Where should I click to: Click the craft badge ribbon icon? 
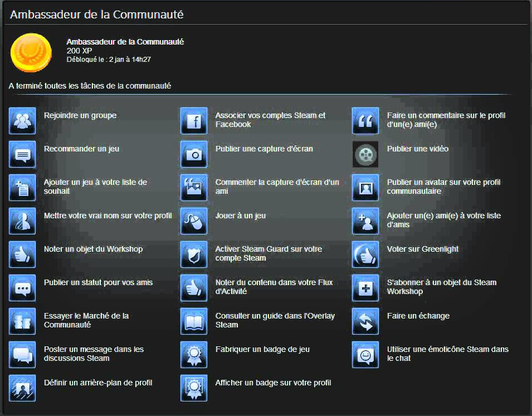[x=194, y=355]
